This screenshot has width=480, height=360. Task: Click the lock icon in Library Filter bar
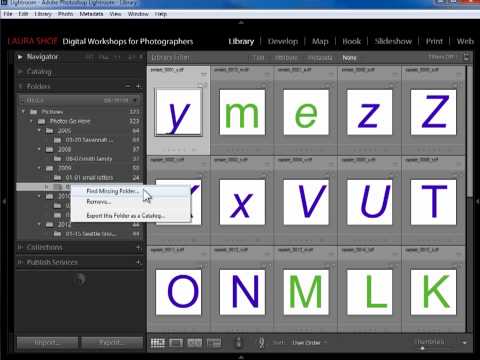click(466, 57)
